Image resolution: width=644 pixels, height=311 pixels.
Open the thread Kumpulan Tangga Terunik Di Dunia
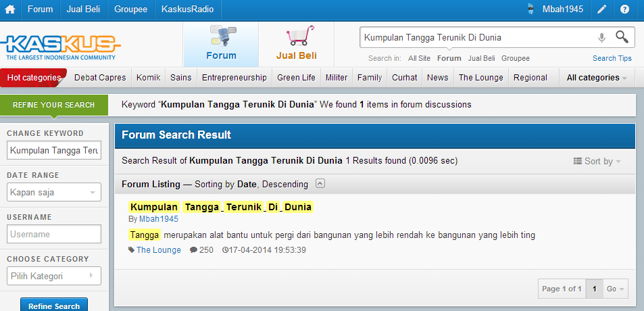click(221, 207)
